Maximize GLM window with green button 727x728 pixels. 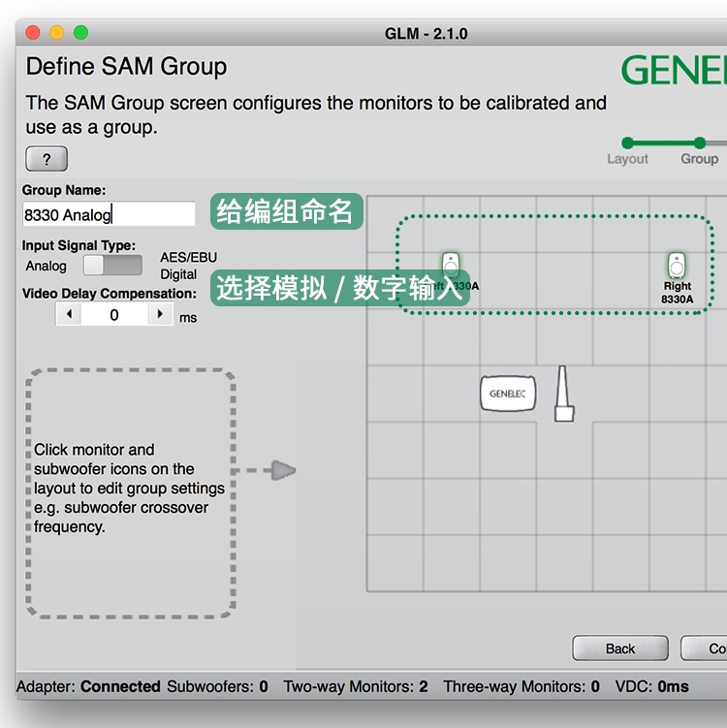click(x=81, y=33)
